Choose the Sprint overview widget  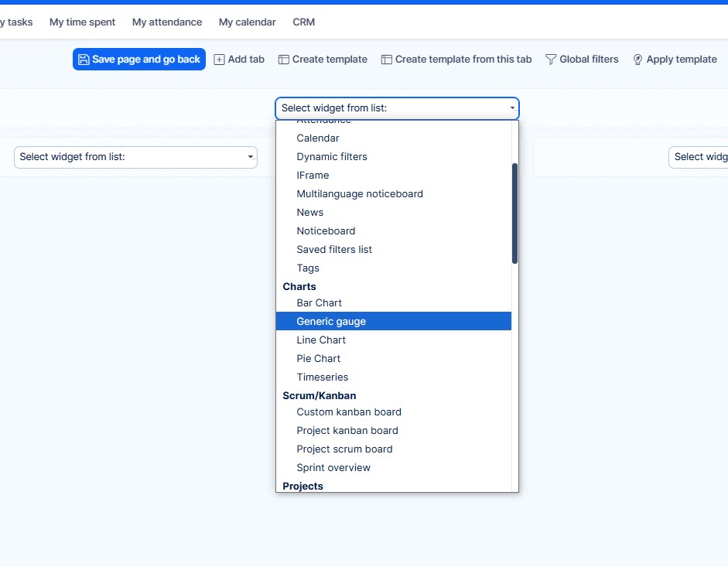tap(333, 467)
